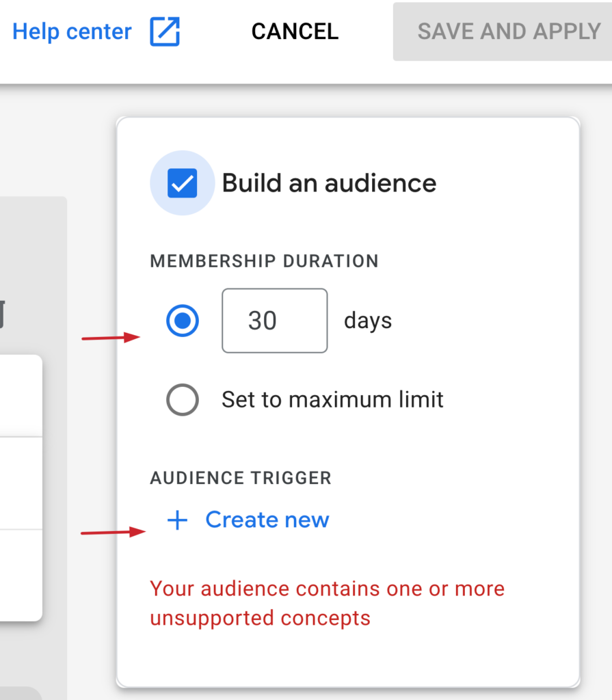The width and height of the screenshot is (612, 700).
Task: Uncheck the Build an audience checkbox
Action: pyautogui.click(x=182, y=183)
